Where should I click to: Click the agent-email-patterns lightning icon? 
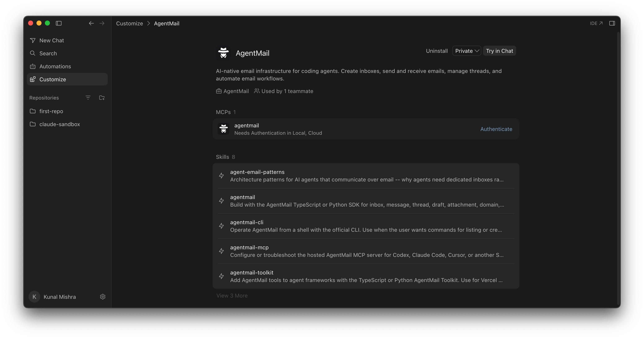coord(222,176)
